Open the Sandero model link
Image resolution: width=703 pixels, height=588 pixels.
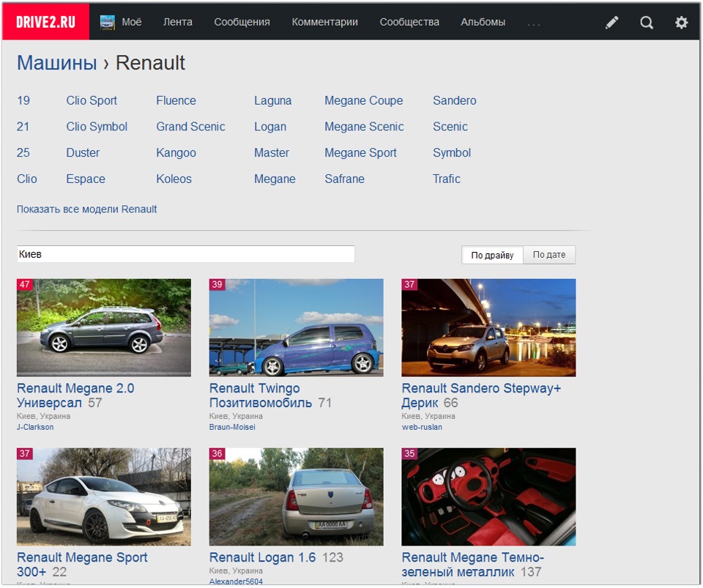click(455, 100)
